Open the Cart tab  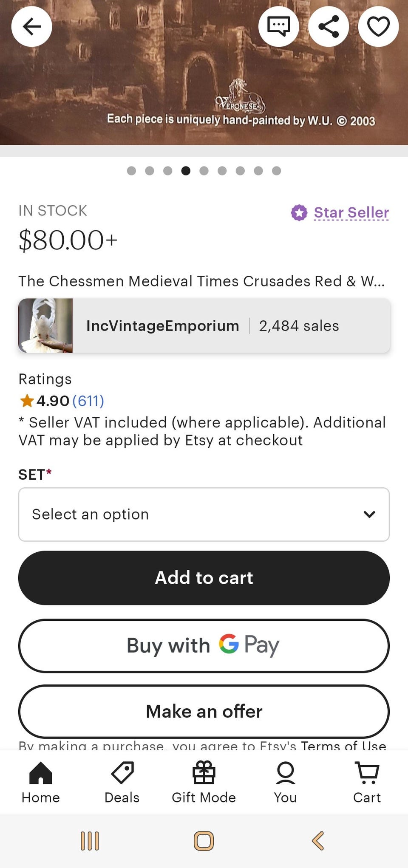pos(367,783)
